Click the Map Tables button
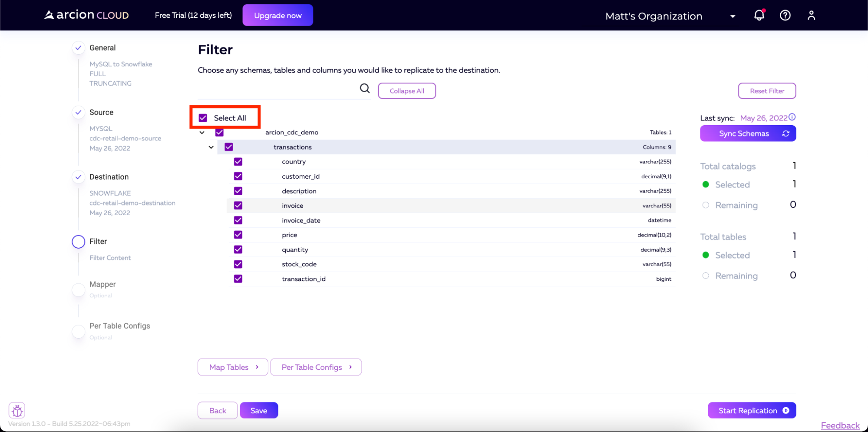 233,367
